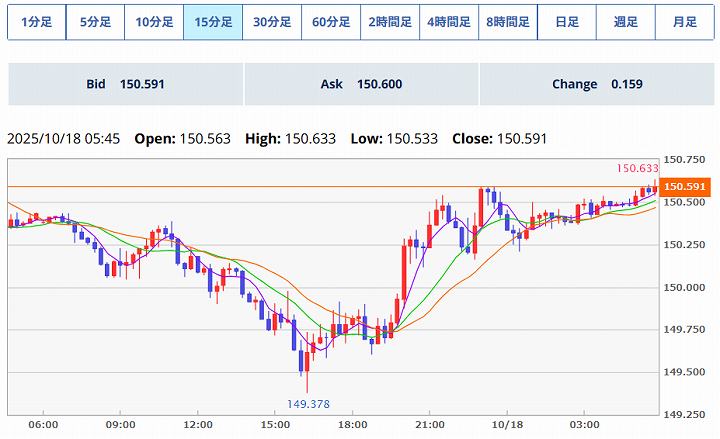The image size is (720, 439).
Task: Click the 10/18 date label on axis
Action: [x=507, y=425]
